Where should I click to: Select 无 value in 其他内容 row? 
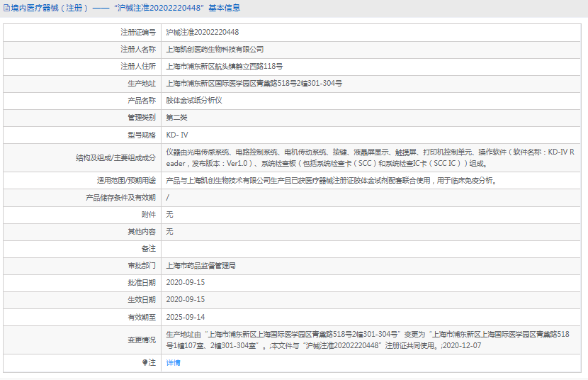point(169,232)
